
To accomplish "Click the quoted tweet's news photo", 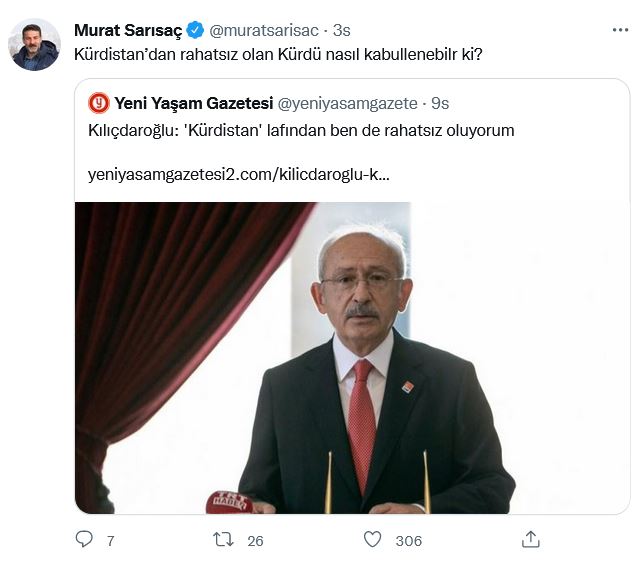I will coord(352,357).
